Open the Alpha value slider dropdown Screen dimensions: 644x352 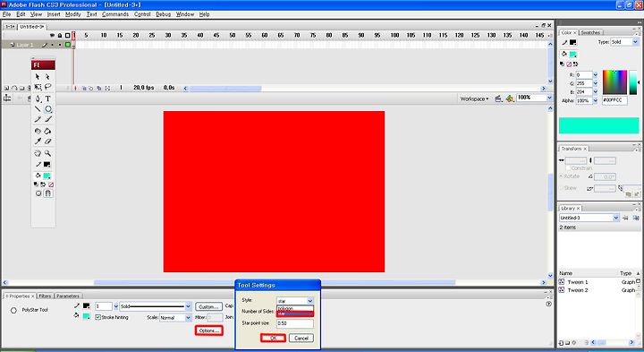tap(595, 100)
